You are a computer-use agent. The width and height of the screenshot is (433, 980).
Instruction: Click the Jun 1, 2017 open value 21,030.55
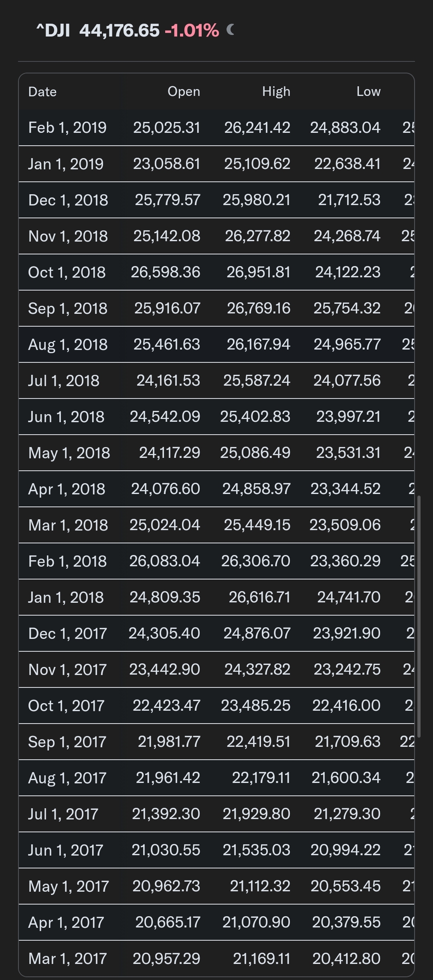point(166,850)
